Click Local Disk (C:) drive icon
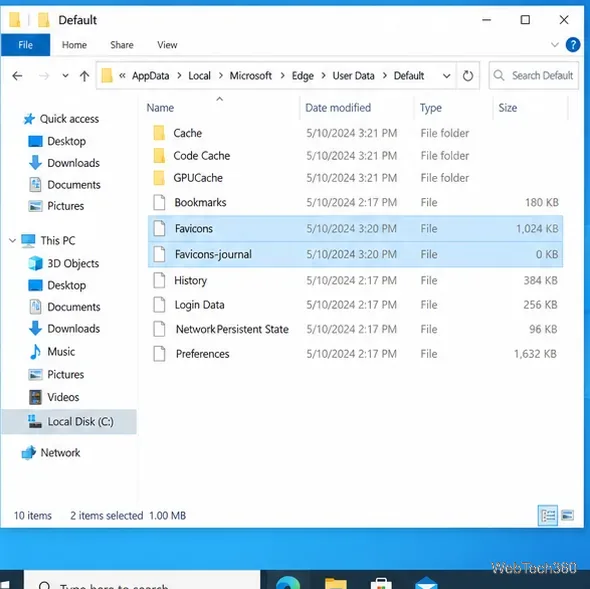Screen dimensions: 590x589 coord(35,422)
